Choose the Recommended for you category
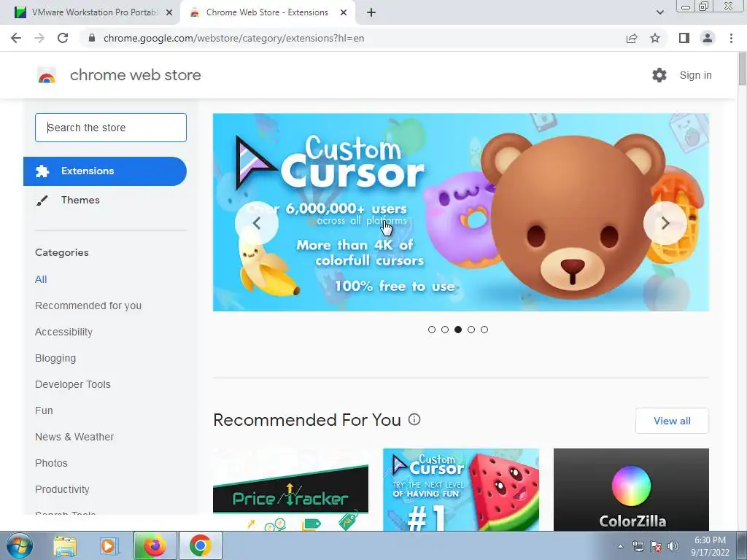The width and height of the screenshot is (747, 560). (x=88, y=306)
